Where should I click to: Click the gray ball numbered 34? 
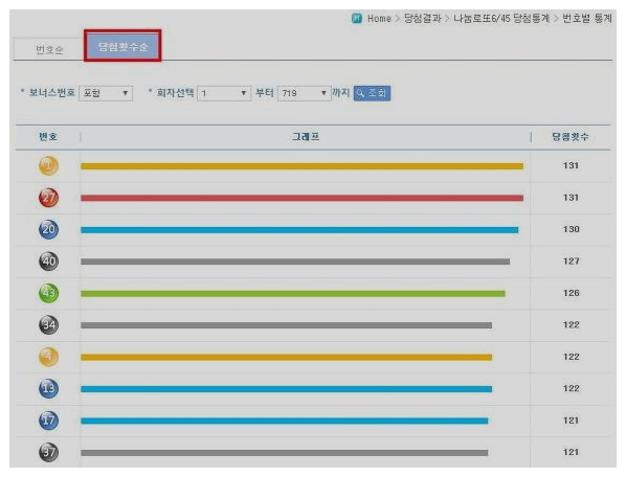(49, 325)
